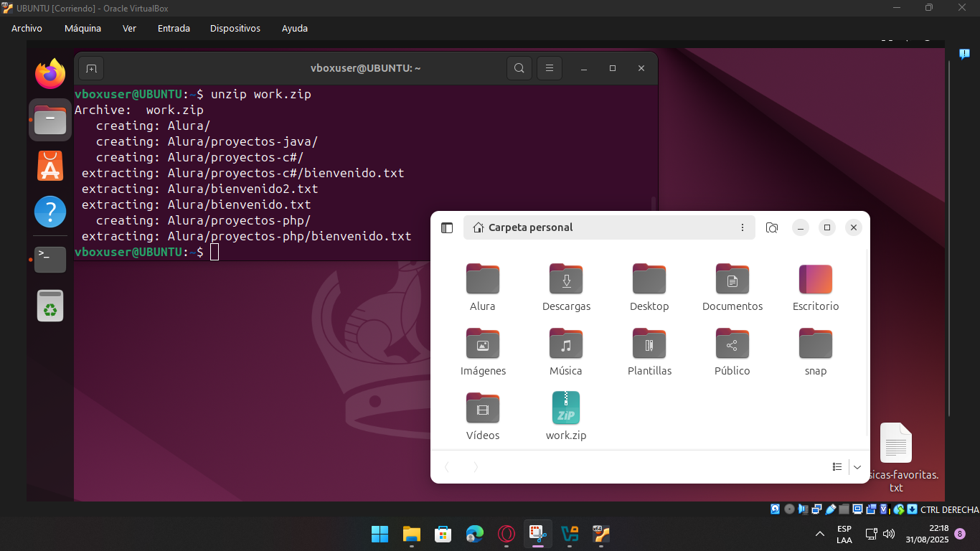Open Microsoft Edge from the taskbar
The height and width of the screenshot is (551, 980).
[474, 534]
